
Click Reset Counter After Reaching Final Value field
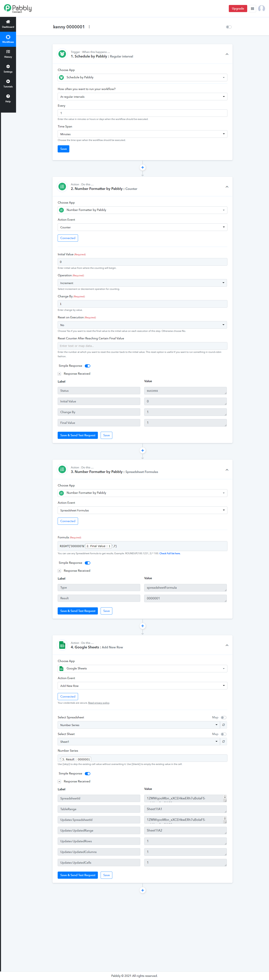point(142,346)
